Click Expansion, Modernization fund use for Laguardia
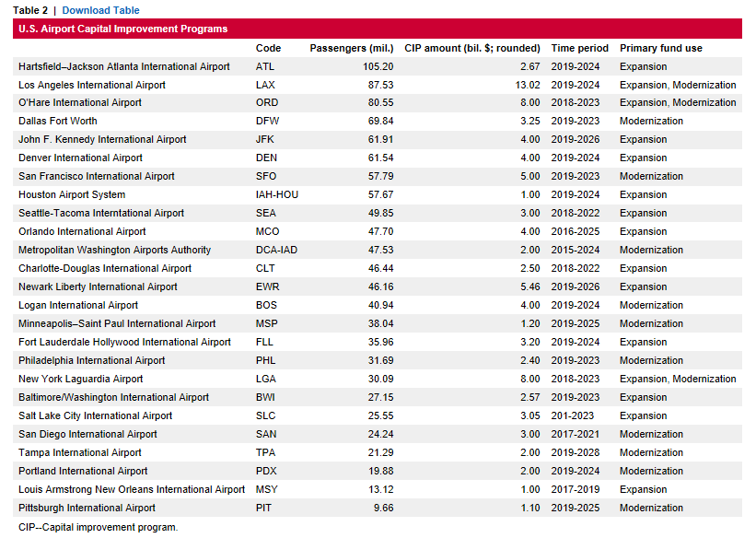 click(x=678, y=379)
